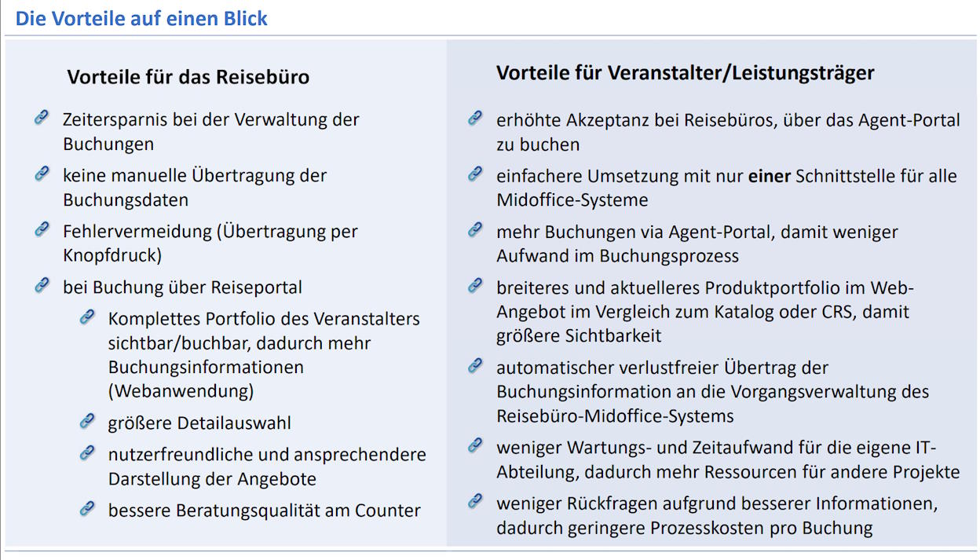Select the link icon beside Fehlervermeidung
The image size is (980, 560).
coord(42,229)
